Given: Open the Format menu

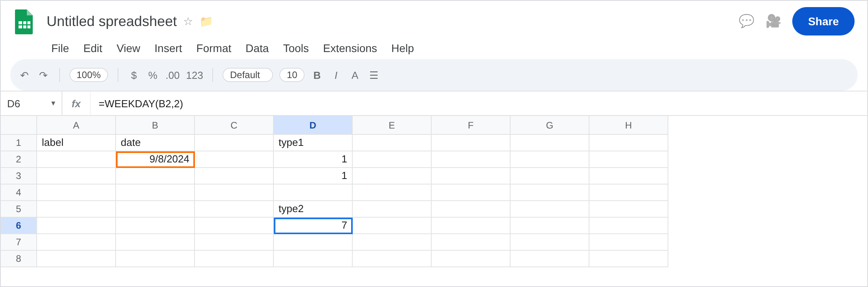Looking at the screenshot, I should [214, 48].
